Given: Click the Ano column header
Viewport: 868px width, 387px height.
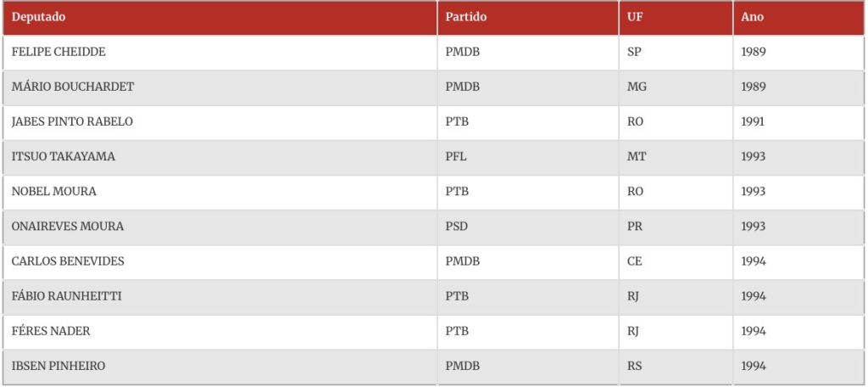Looking at the screenshot, I should (753, 17).
